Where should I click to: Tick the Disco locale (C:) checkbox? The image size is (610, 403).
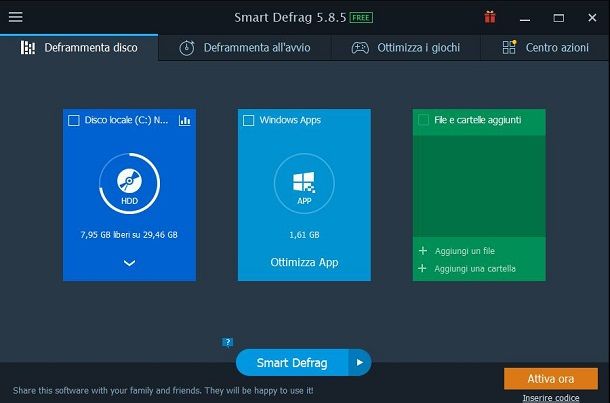[74, 120]
